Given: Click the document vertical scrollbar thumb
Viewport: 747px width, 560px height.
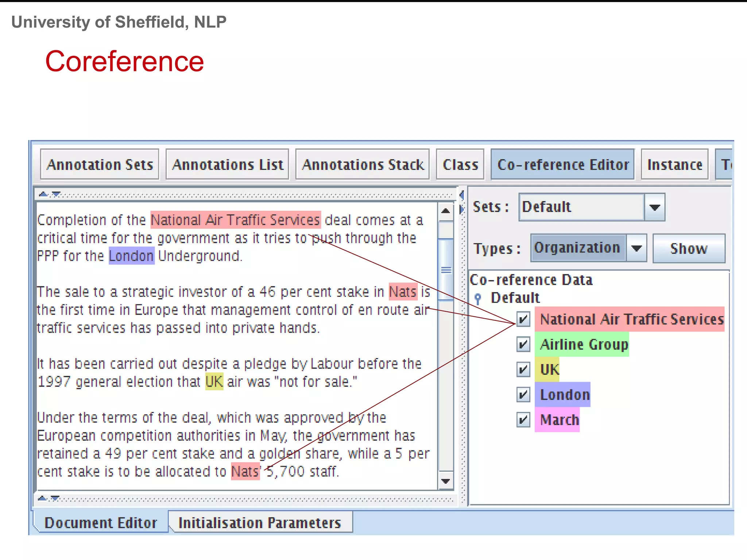Looking at the screenshot, I should tap(445, 270).
